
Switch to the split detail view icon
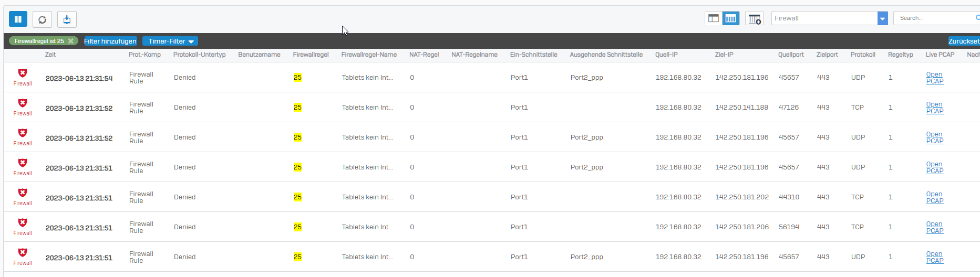[x=713, y=18]
